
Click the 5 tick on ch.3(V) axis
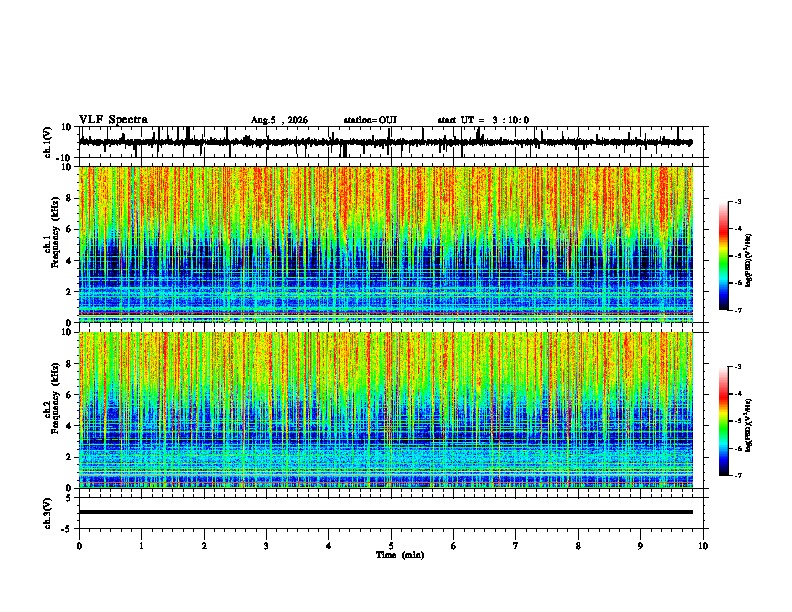[70, 498]
